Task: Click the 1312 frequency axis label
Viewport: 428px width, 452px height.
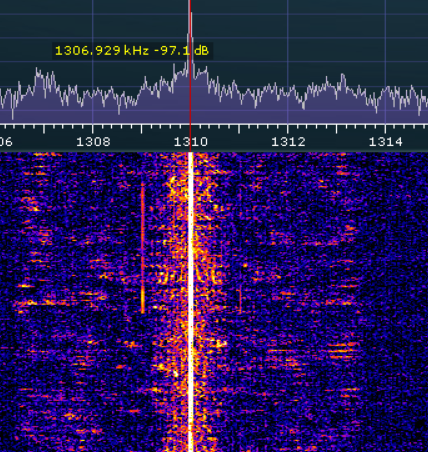Action: pos(288,142)
